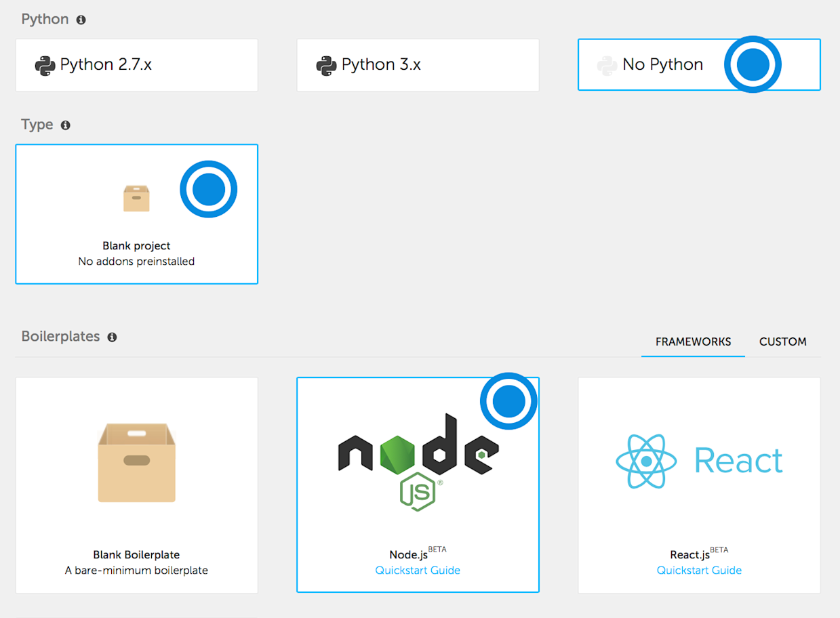The image size is (840, 618).
Task: Click the 'A bare-minimum boilerplate' description
Action: point(136,571)
